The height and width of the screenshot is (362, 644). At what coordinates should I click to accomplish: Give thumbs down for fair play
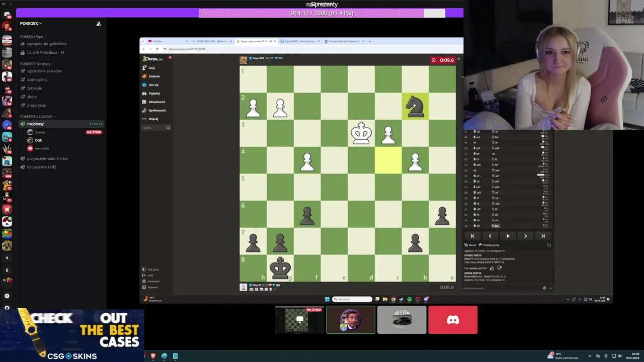pos(499,268)
